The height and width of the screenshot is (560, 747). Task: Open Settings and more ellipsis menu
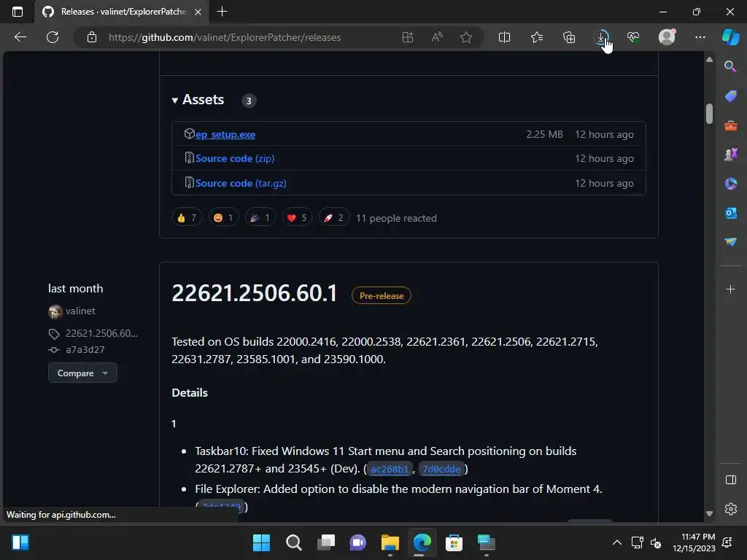(700, 37)
